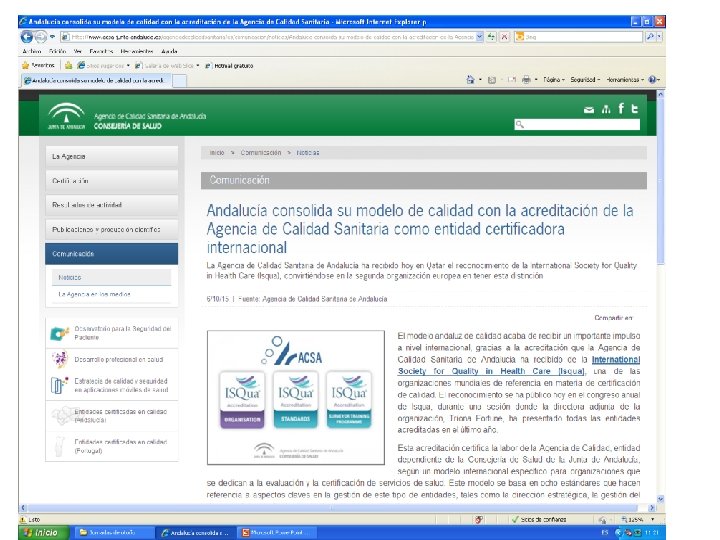The height and width of the screenshot is (540, 720).
Task: Stop loading with the red X icon
Action: coord(504,37)
